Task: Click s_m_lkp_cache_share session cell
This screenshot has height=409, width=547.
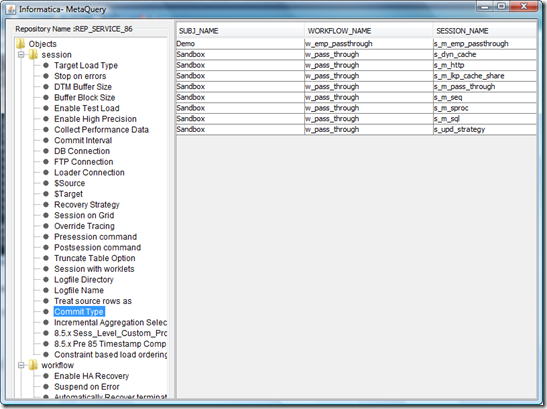Action: click(x=485, y=76)
